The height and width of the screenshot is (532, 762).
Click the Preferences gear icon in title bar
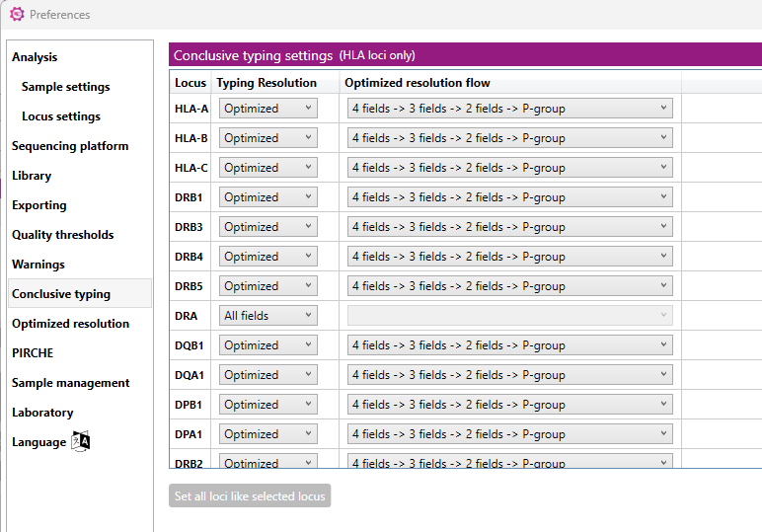click(17, 15)
